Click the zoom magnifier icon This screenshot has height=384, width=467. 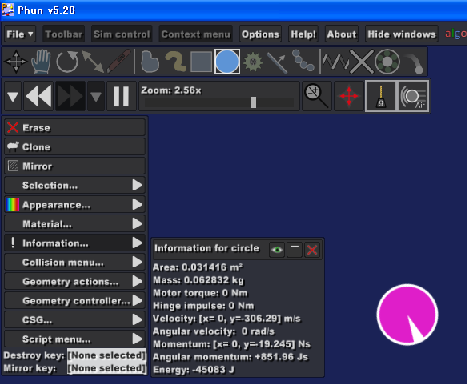[317, 96]
